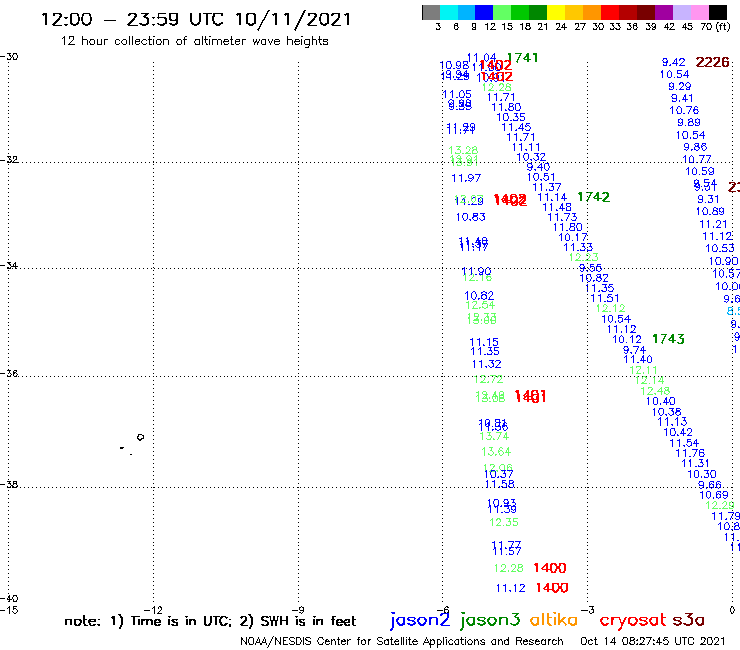Click the wave height value '11.97'
Image resolution: width=740 pixels, height=650 pixels.
click(x=466, y=178)
